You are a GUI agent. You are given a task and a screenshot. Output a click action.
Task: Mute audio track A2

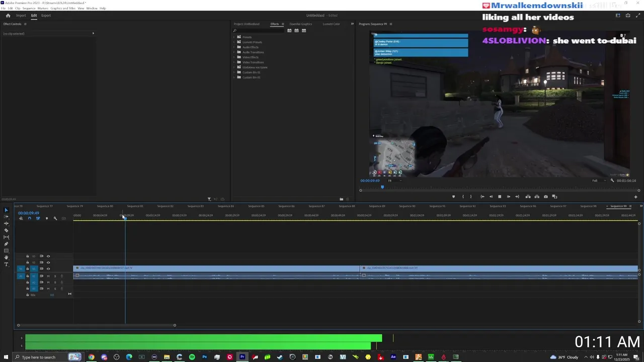(x=48, y=282)
